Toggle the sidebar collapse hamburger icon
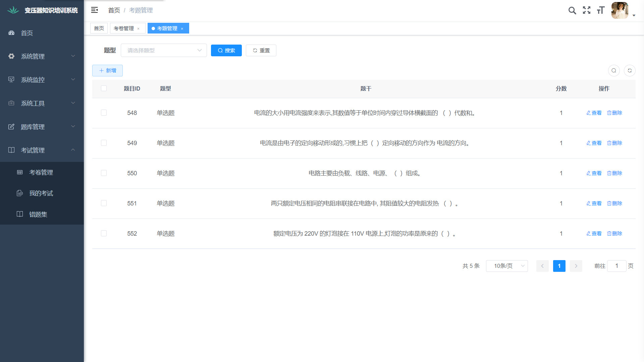This screenshot has height=362, width=644. pos(95,10)
